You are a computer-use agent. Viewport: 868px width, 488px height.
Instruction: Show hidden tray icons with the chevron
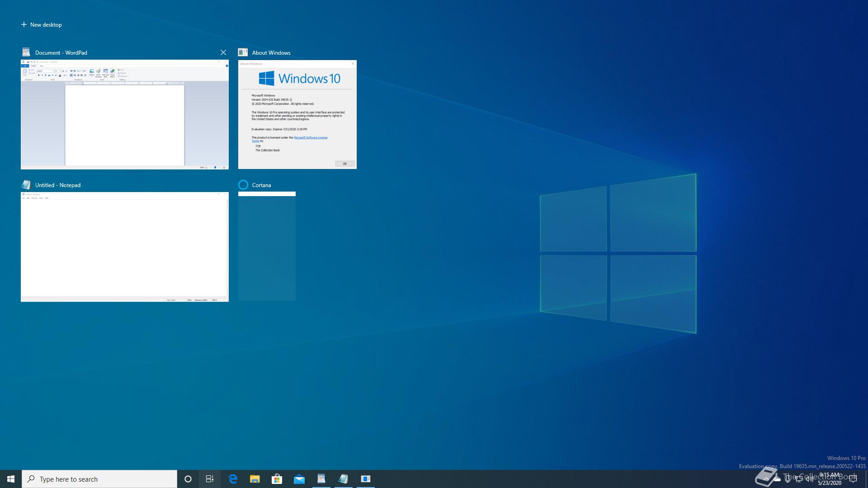(x=766, y=479)
